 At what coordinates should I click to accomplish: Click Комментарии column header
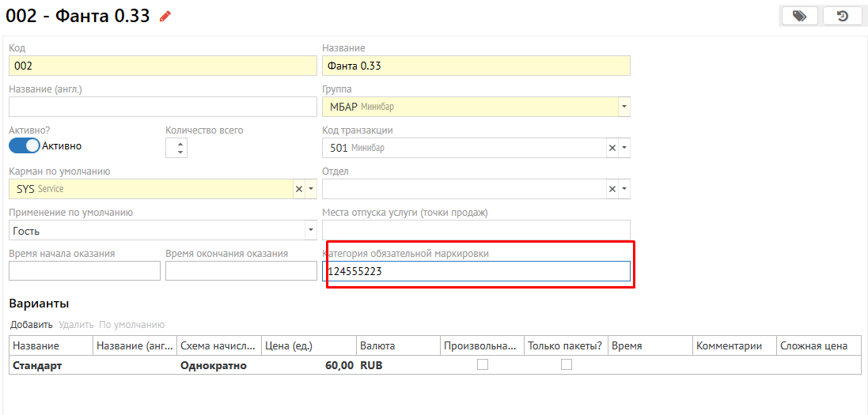click(x=734, y=346)
